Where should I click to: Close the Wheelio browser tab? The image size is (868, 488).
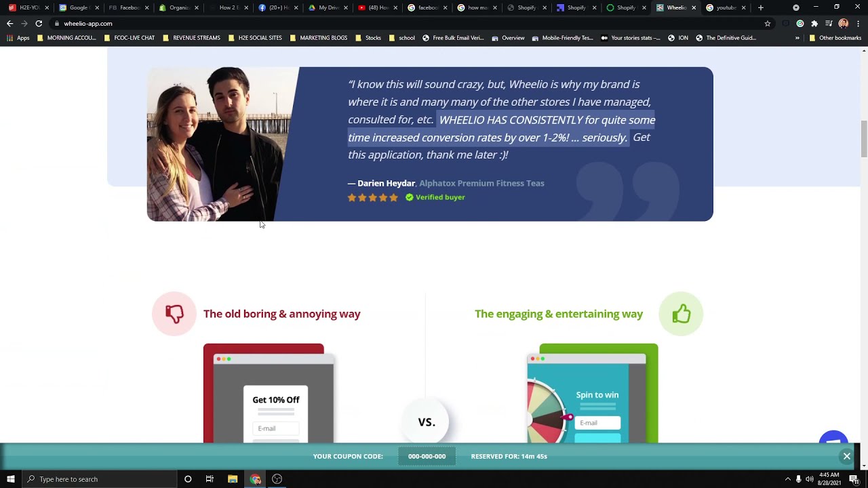pyautogui.click(x=694, y=7)
